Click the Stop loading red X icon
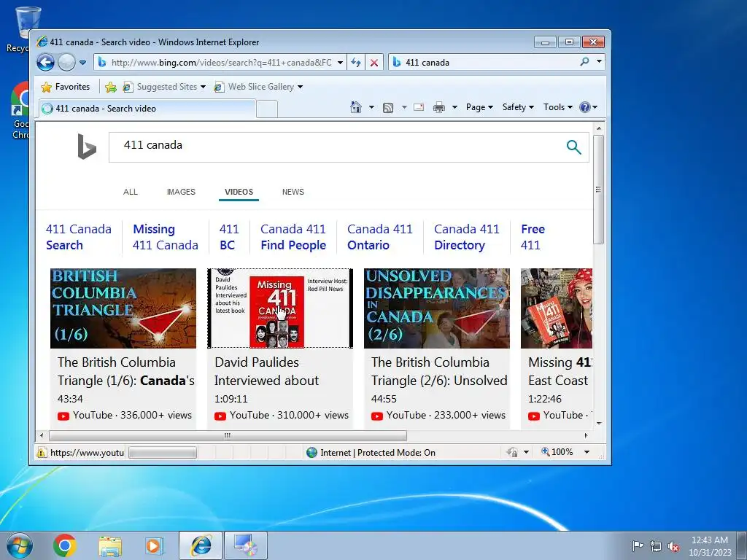 [x=374, y=63]
